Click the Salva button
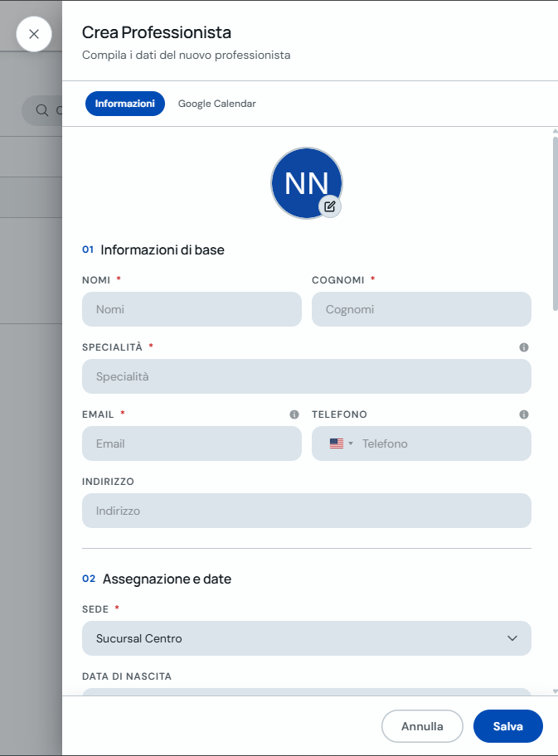Screen dimensions: 558x756 point(508,726)
